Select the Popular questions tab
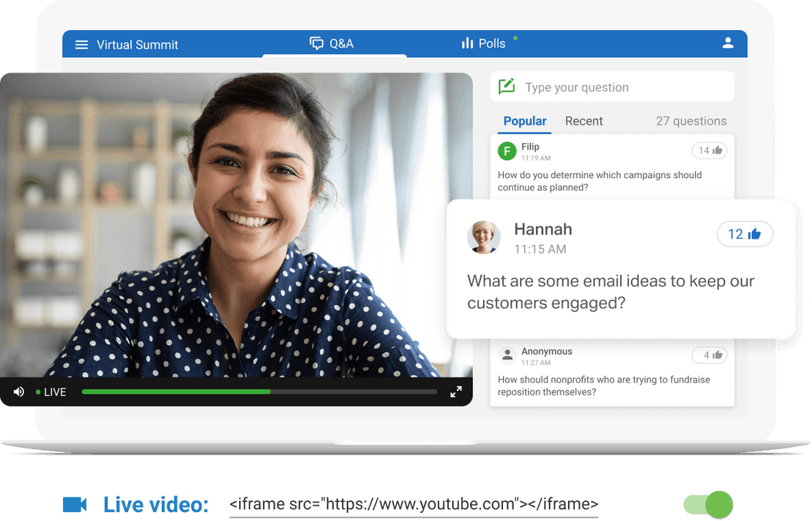The image size is (812, 521). pyautogui.click(x=524, y=120)
